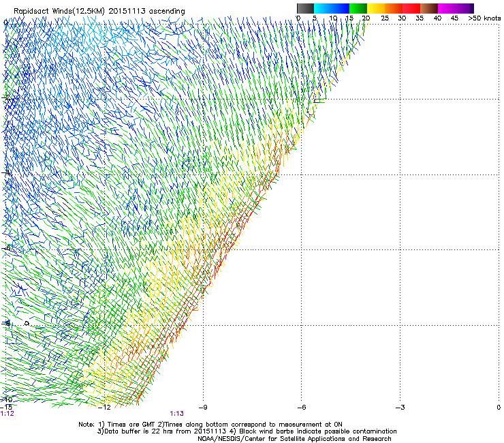Click the note line about GMT times

click(x=210, y=425)
